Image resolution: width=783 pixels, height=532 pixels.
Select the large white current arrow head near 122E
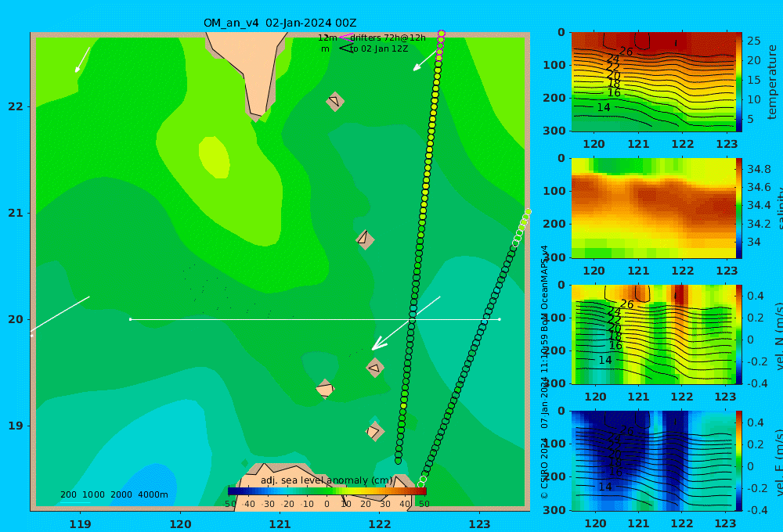coord(379,343)
